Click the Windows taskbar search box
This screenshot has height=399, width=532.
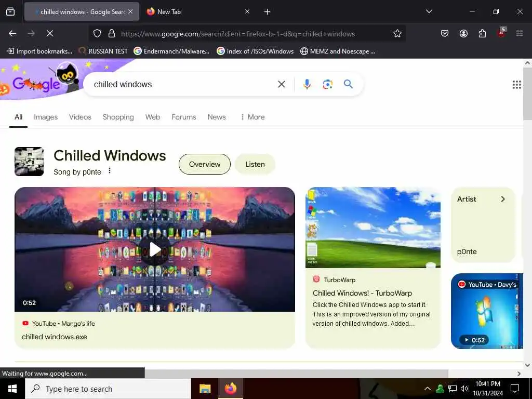pos(108,389)
